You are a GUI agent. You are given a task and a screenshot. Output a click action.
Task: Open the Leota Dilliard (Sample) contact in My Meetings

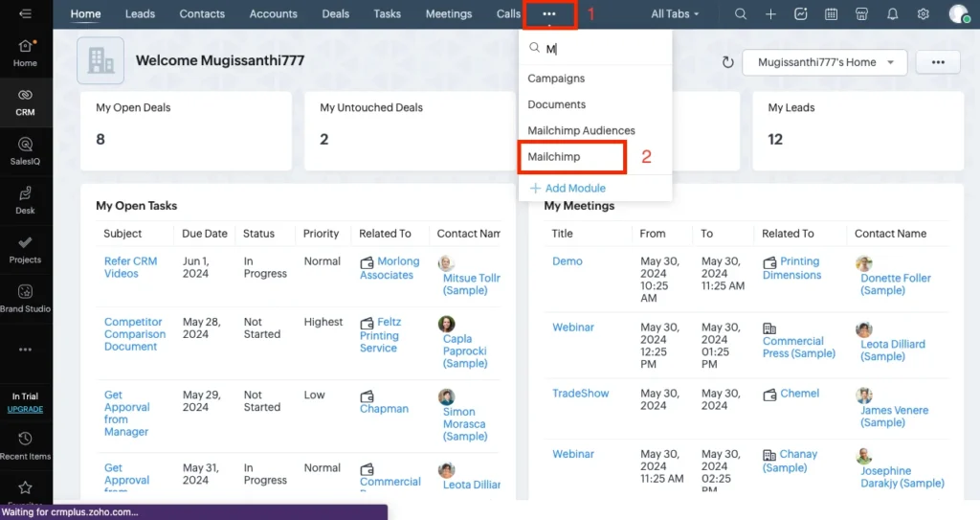[893, 350]
